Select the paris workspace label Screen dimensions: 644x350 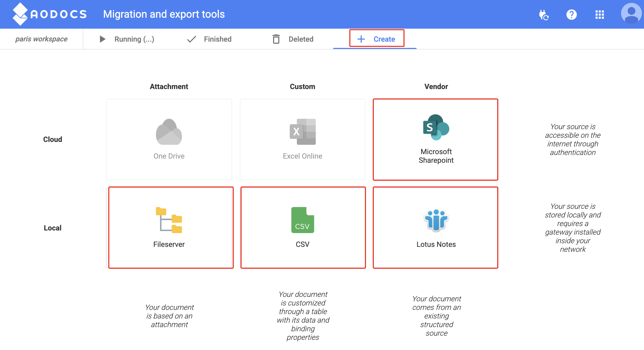pyautogui.click(x=41, y=39)
